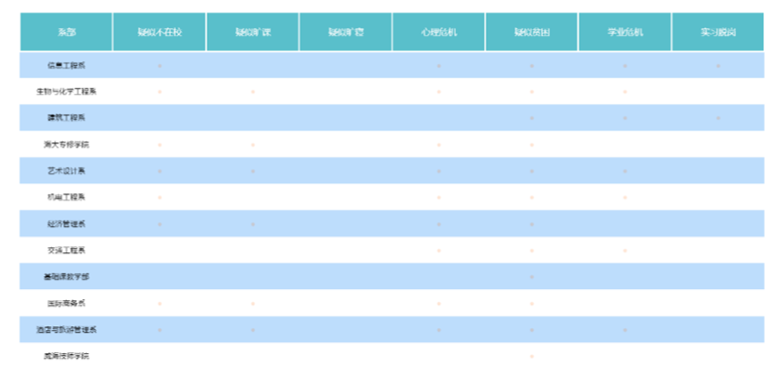Click 酒店与旅游管理系 dot under 学业危机

pos(625,330)
